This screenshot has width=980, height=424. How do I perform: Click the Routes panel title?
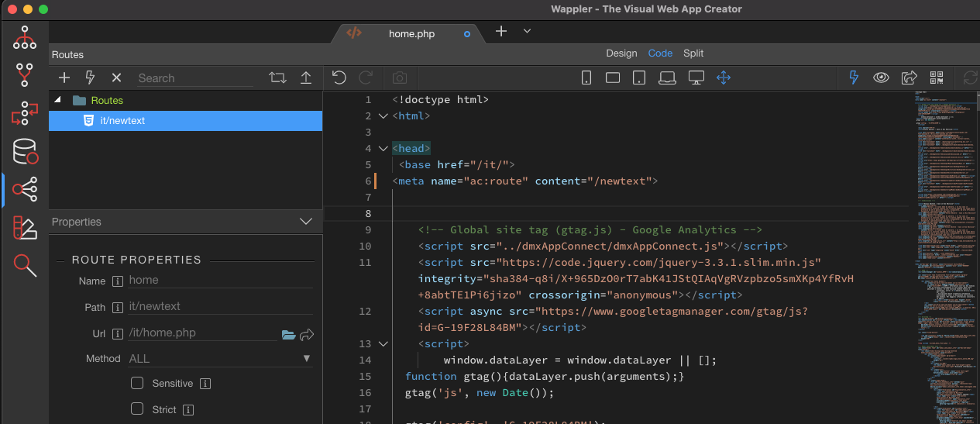click(67, 55)
